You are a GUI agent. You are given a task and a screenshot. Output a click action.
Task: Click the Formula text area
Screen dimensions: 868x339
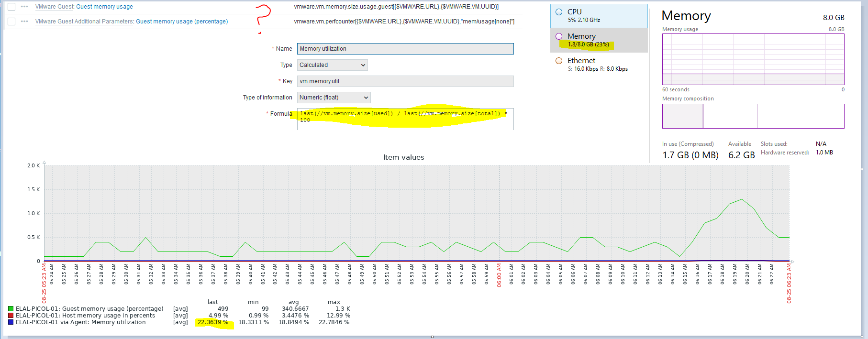[405, 119]
